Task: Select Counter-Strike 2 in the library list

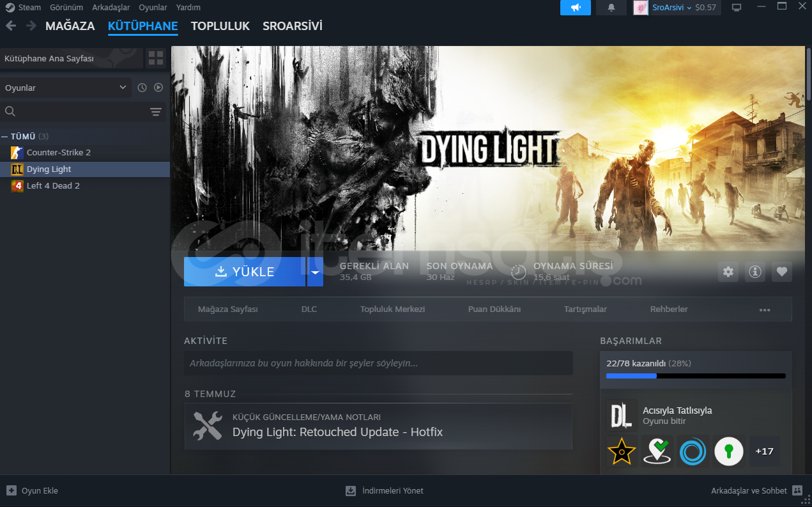Action: pos(85,153)
